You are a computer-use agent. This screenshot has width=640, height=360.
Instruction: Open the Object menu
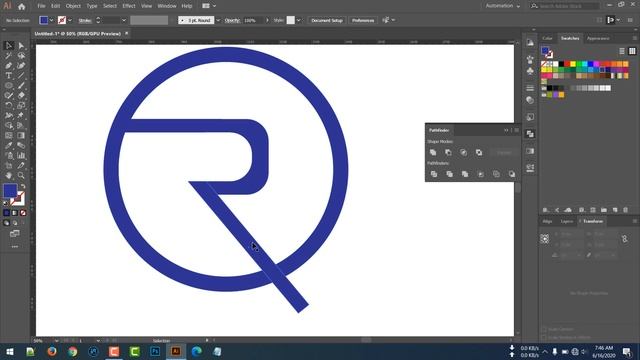73,6
